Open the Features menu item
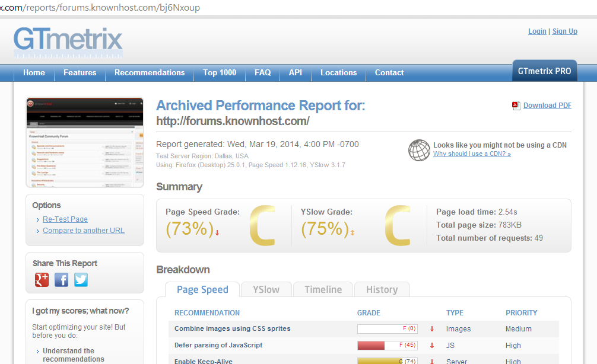This screenshot has width=597, height=364. [x=80, y=73]
